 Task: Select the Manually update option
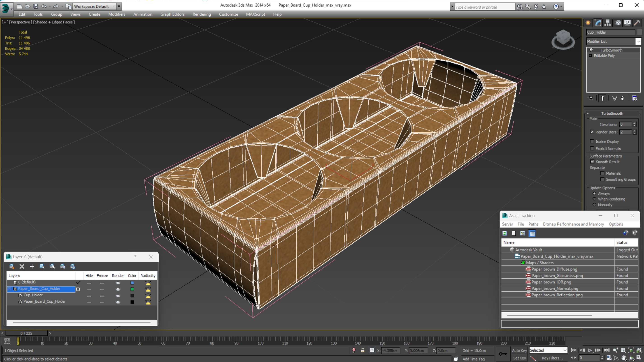pos(594,205)
